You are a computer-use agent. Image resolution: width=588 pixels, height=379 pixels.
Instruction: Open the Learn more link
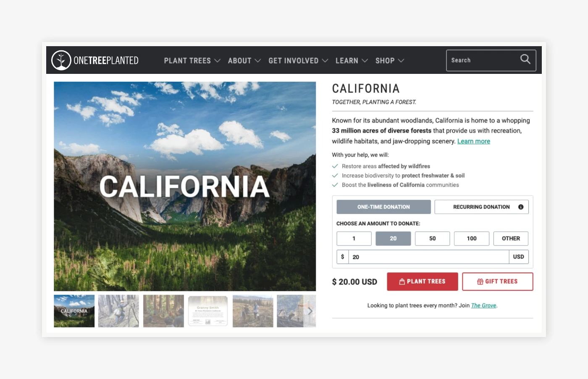coord(474,141)
